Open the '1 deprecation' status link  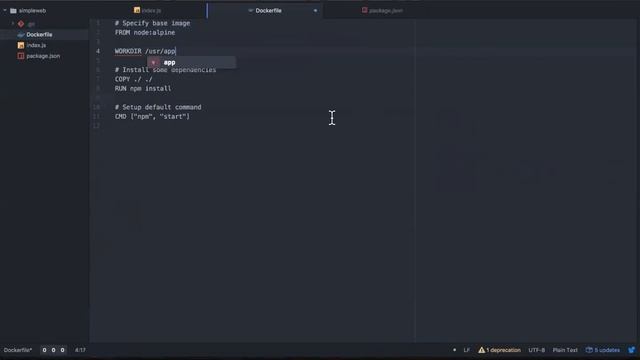tap(503, 350)
